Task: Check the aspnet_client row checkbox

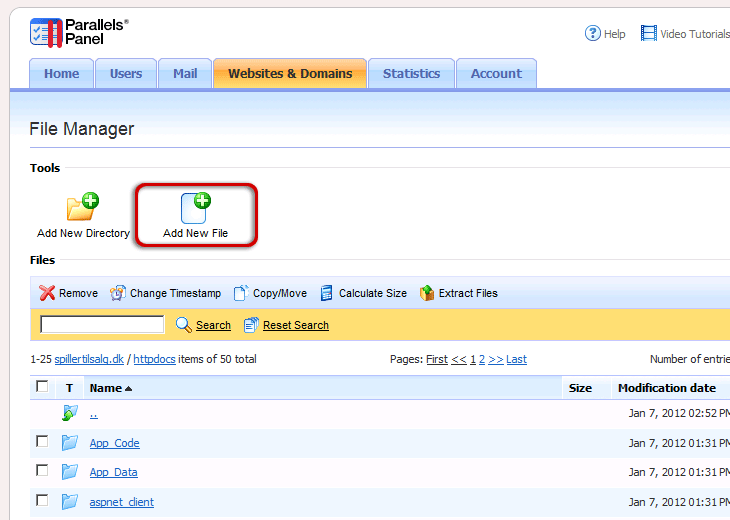Action: point(42,500)
